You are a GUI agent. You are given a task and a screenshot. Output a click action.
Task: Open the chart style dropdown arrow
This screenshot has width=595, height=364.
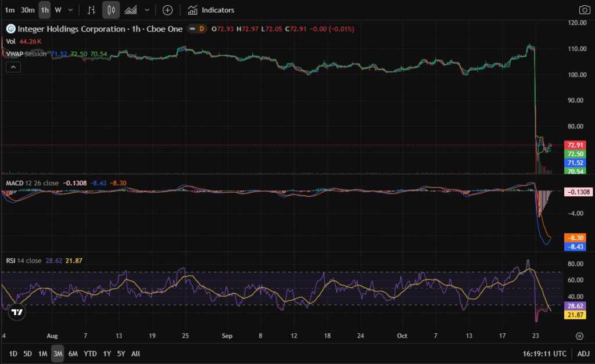point(147,10)
